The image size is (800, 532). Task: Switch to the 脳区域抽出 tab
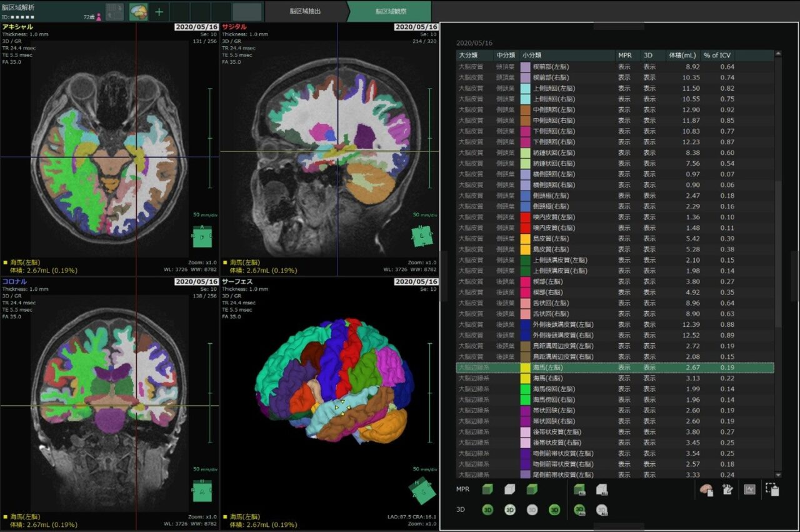[x=305, y=11]
